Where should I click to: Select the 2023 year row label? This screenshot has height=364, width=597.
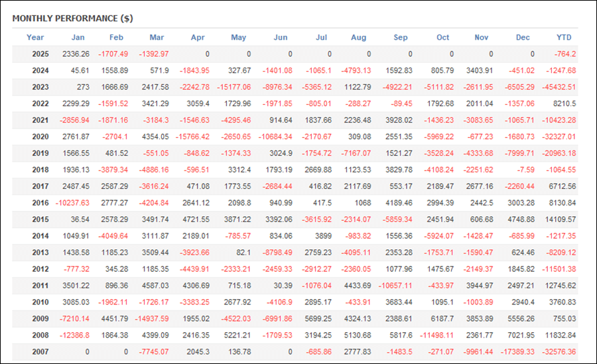click(40, 88)
